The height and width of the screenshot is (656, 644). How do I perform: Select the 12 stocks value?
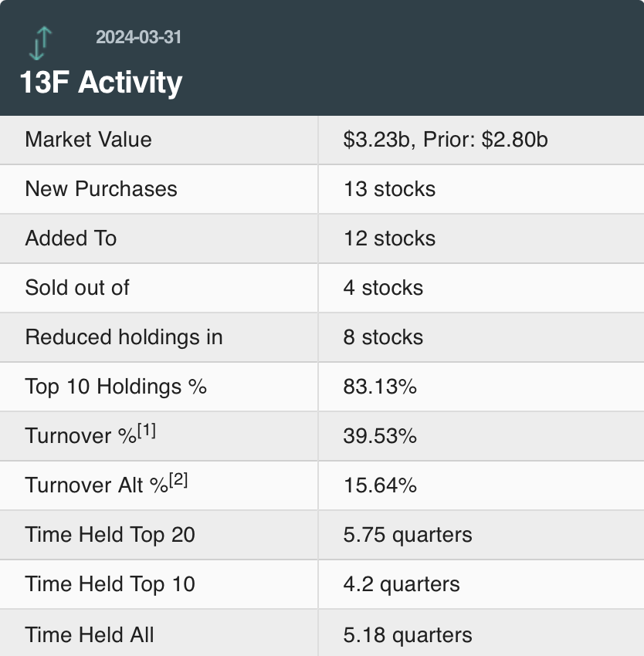(x=389, y=238)
